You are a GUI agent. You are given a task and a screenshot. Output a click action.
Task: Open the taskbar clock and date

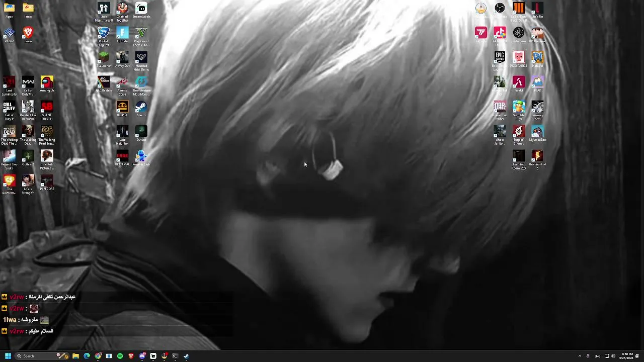(627, 356)
